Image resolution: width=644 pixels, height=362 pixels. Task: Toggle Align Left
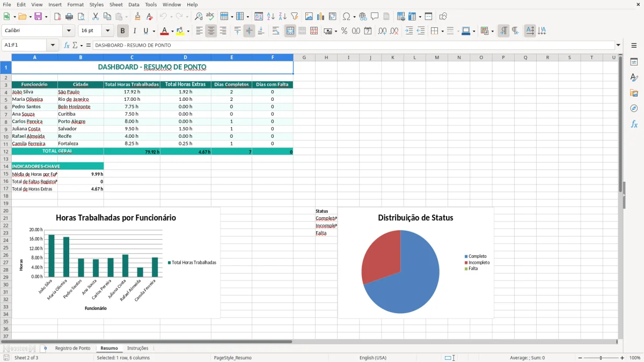[199, 31]
